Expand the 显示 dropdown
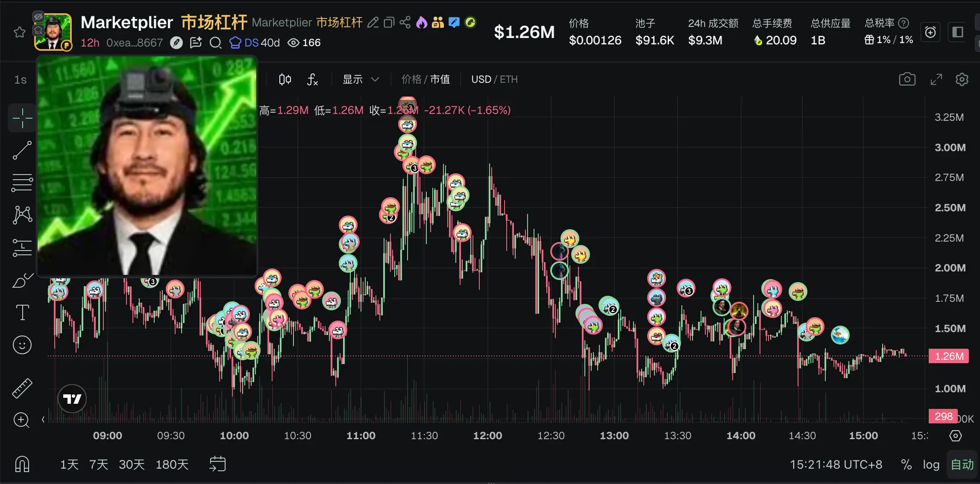The width and height of the screenshot is (980, 484). pos(361,79)
